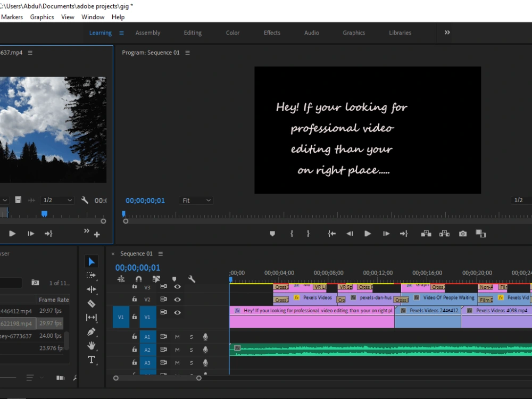Close the Sequence 01 timeline tab
Image resolution: width=532 pixels, height=399 pixels.
pyautogui.click(x=113, y=254)
